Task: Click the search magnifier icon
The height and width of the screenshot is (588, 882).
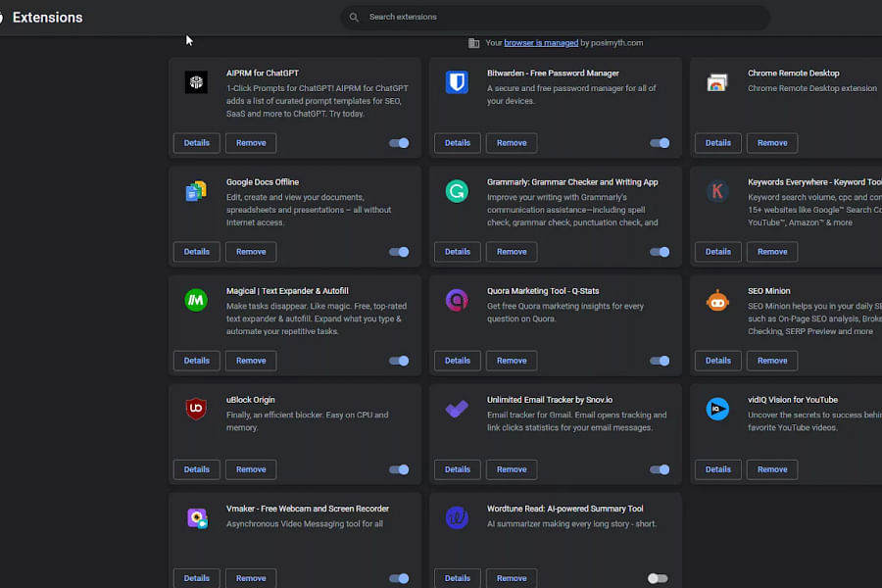Action: point(353,17)
